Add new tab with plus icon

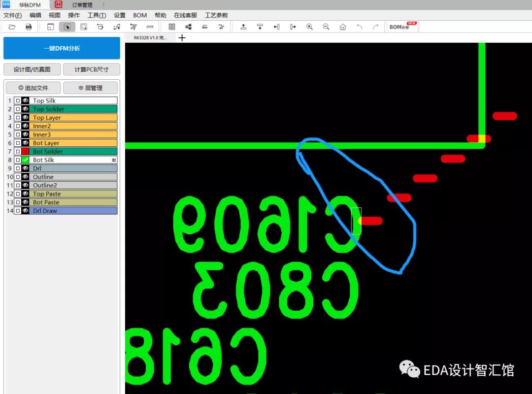[182, 37]
